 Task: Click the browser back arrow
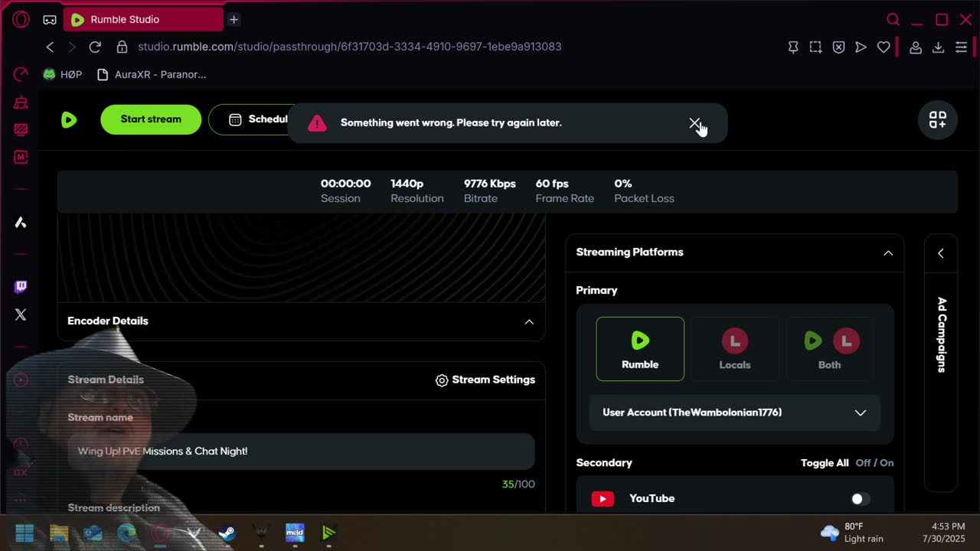click(x=50, y=47)
